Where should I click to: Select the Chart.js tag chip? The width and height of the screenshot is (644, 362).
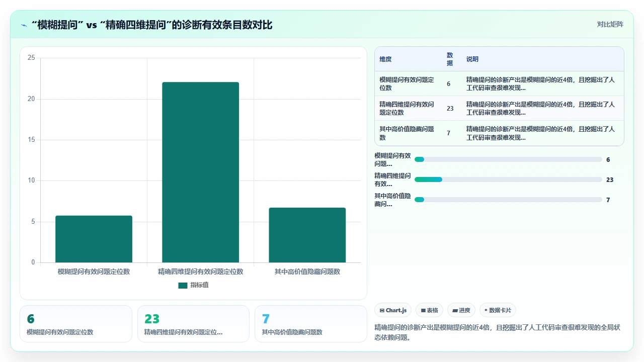[x=393, y=310]
